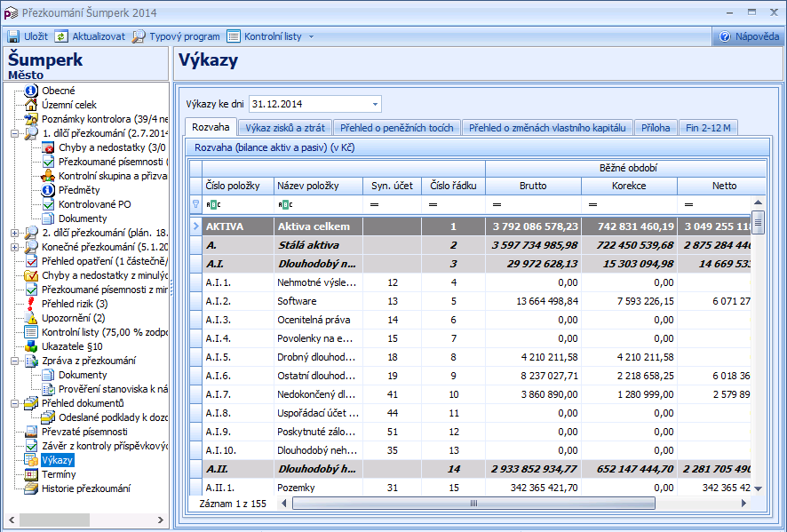Click the Územní celek house icon
Image resolution: width=787 pixels, height=532 pixels.
pos(31,105)
